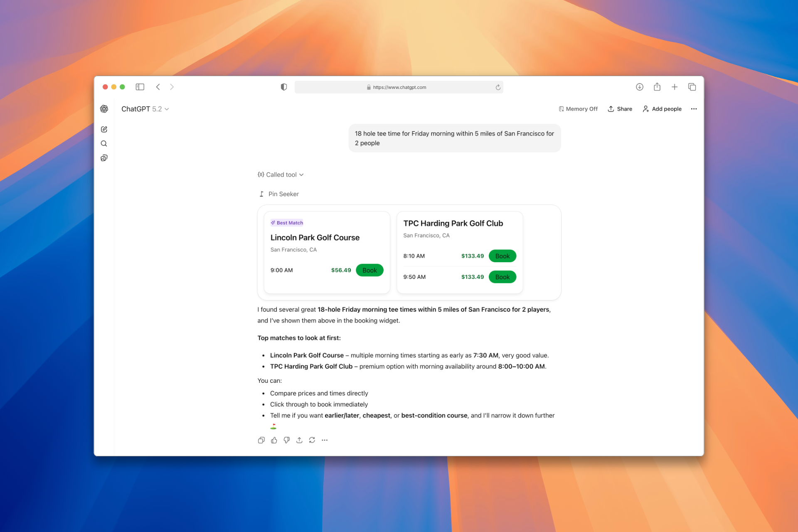
Task: Open the search chats icon in the sidebar
Action: [104, 144]
